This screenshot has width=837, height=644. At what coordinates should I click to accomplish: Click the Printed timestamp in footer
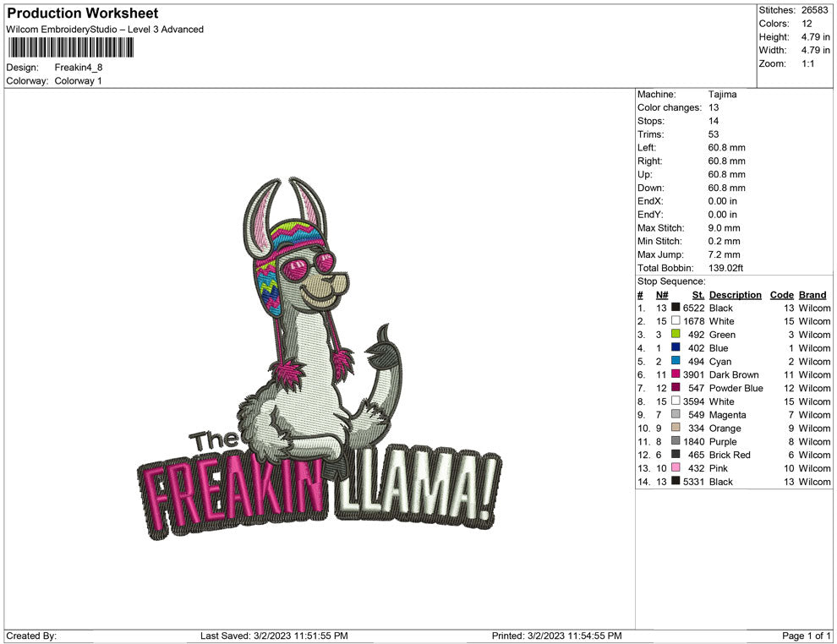556,636
